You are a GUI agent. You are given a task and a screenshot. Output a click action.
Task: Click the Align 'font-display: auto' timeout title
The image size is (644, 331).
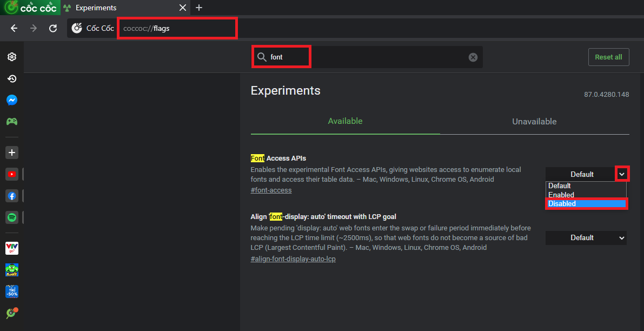coord(323,216)
